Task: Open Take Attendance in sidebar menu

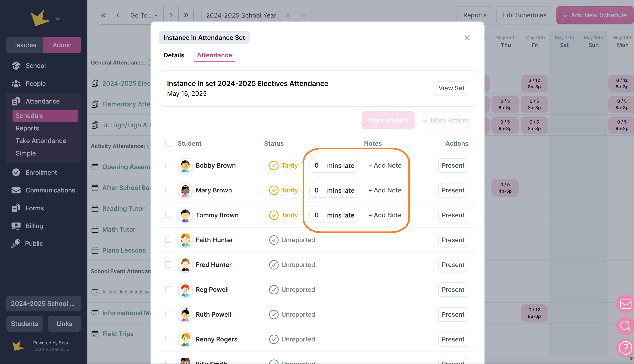Action: [x=41, y=141]
